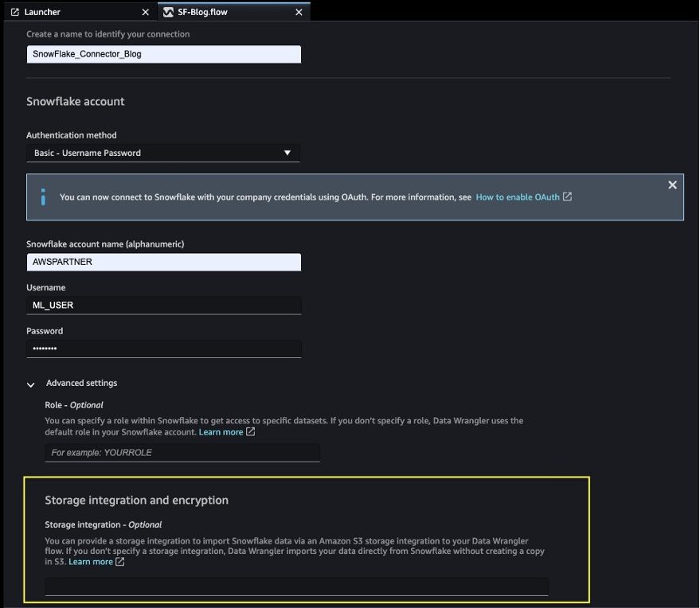
Task: Click external icon beside Storage Learn more
Action: pos(120,562)
